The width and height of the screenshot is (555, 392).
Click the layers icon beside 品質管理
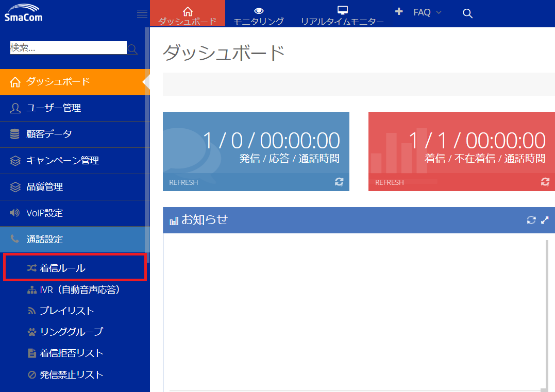pyautogui.click(x=15, y=187)
